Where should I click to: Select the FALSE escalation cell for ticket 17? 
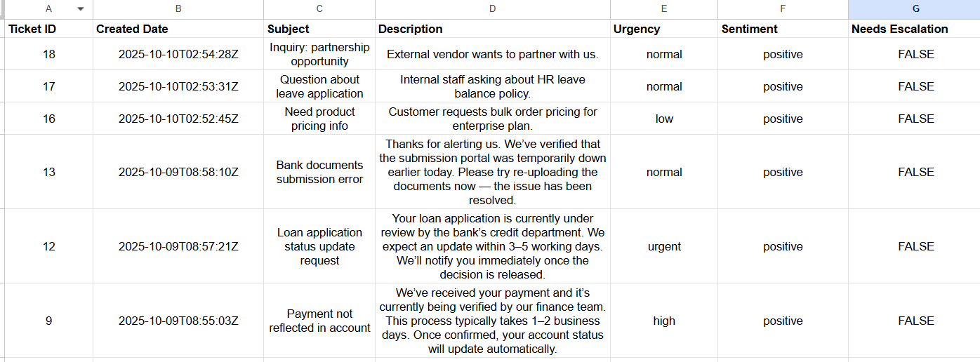tap(915, 86)
